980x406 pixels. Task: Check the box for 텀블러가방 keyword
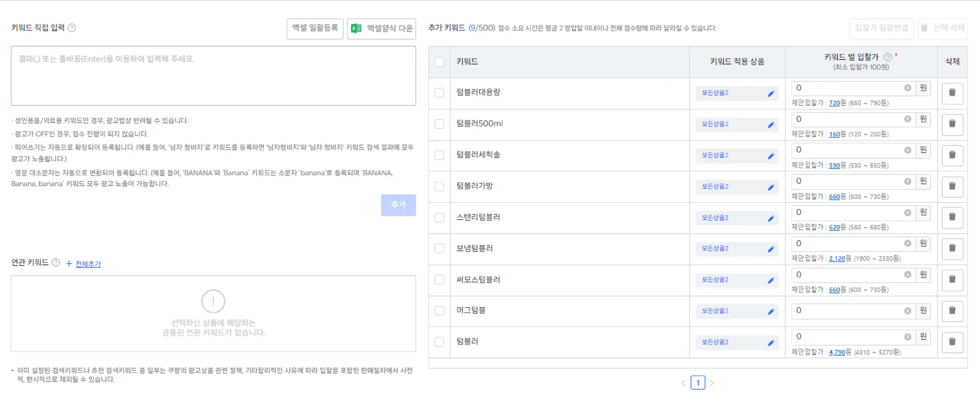click(439, 186)
